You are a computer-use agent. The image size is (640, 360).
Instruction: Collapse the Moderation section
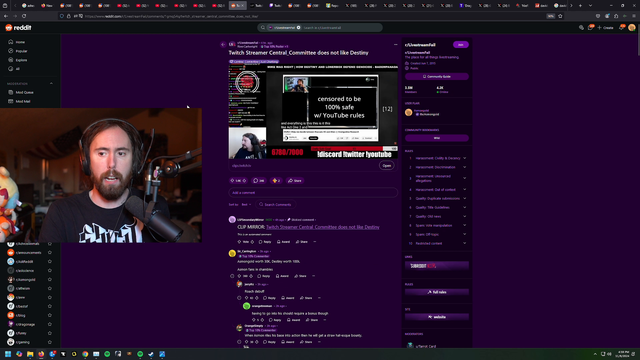pos(51,84)
